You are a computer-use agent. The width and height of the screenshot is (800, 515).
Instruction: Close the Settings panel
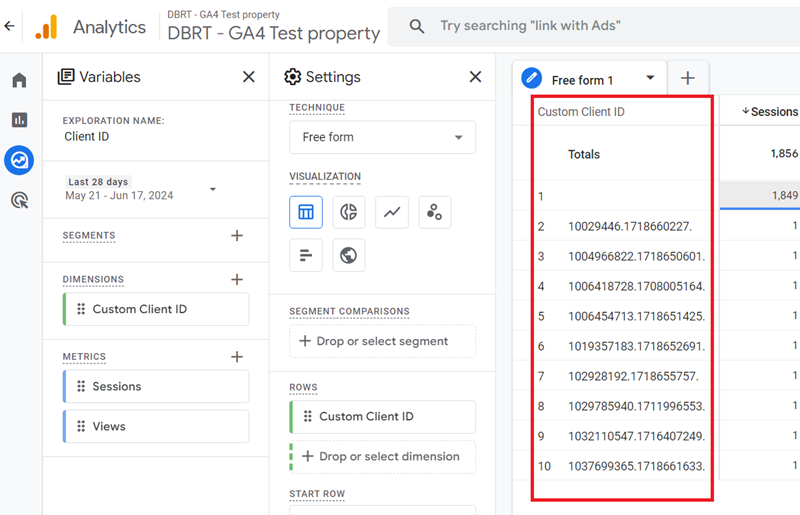point(475,77)
